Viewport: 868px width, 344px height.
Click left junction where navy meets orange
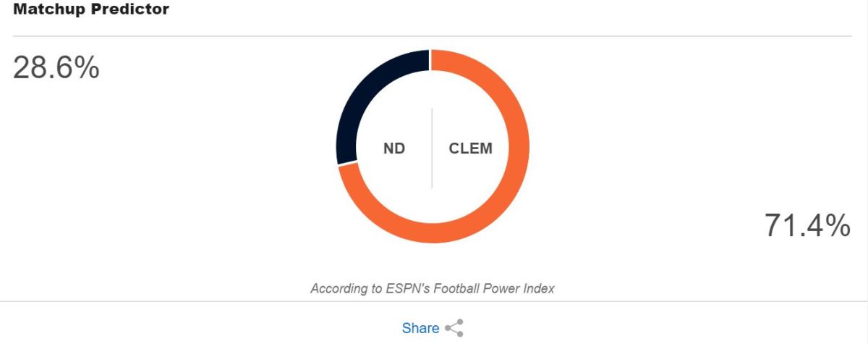pos(347,164)
